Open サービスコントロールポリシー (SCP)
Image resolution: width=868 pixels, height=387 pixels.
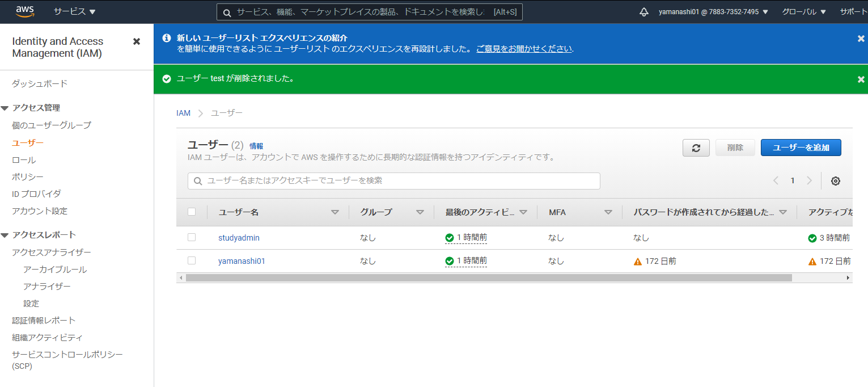(67, 360)
